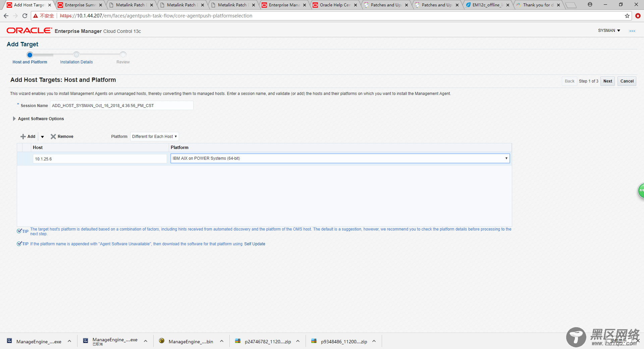Click the p9348486_11200 zip download icon
Image resolution: width=644 pixels, height=349 pixels.
(314, 341)
